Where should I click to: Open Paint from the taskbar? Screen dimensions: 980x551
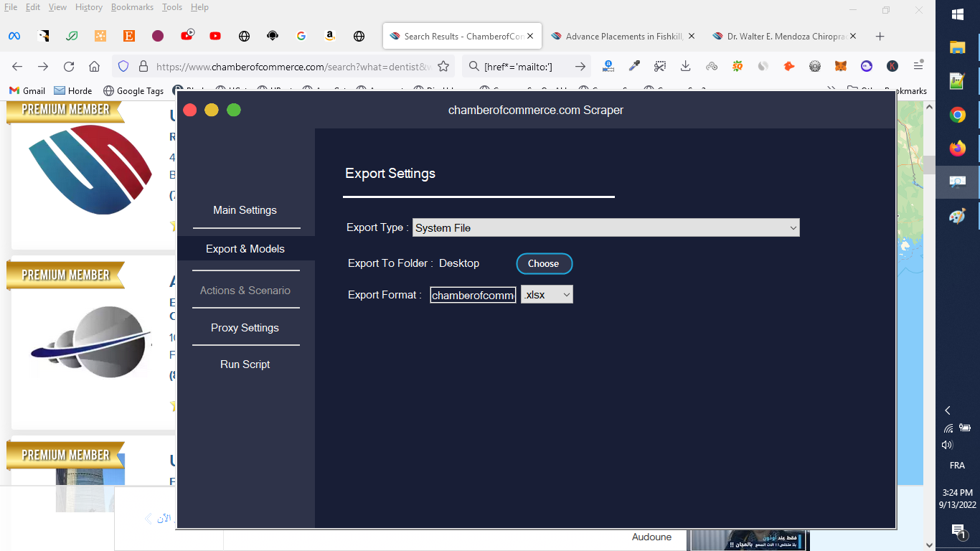coord(958,216)
